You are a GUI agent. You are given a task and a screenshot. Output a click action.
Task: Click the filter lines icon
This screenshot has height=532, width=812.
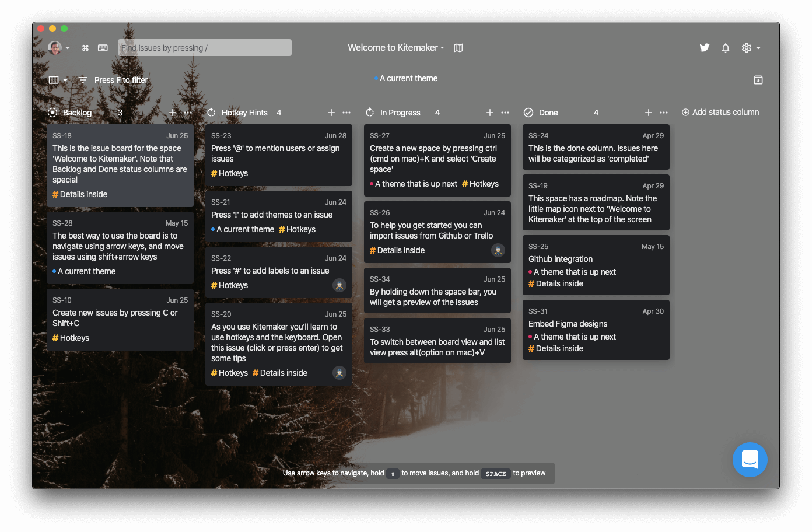coord(83,80)
